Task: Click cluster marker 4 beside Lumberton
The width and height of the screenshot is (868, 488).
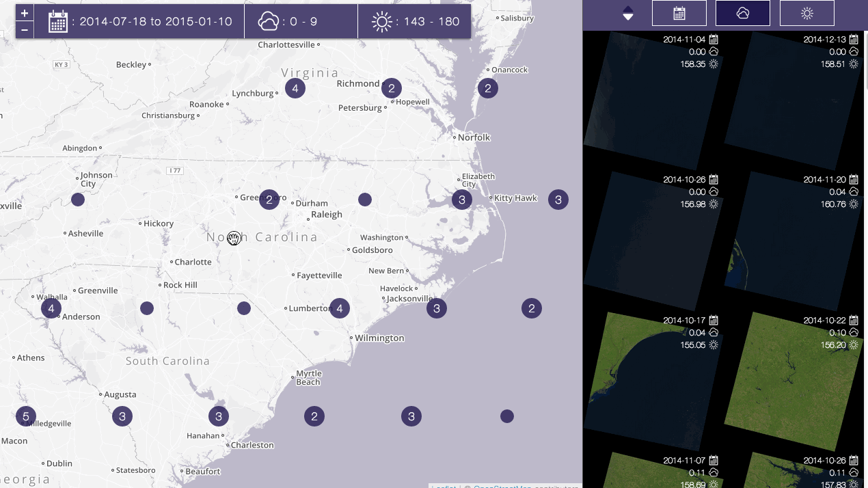Action: point(340,308)
